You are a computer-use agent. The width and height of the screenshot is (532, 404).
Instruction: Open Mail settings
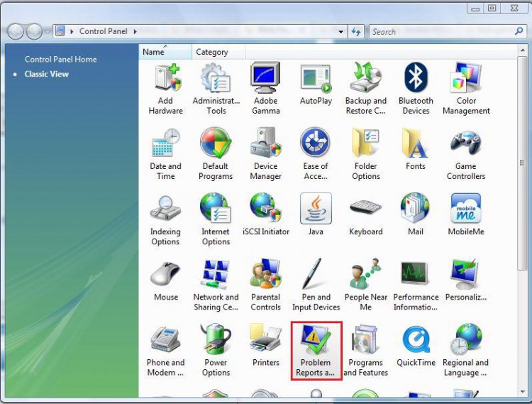[x=415, y=215]
